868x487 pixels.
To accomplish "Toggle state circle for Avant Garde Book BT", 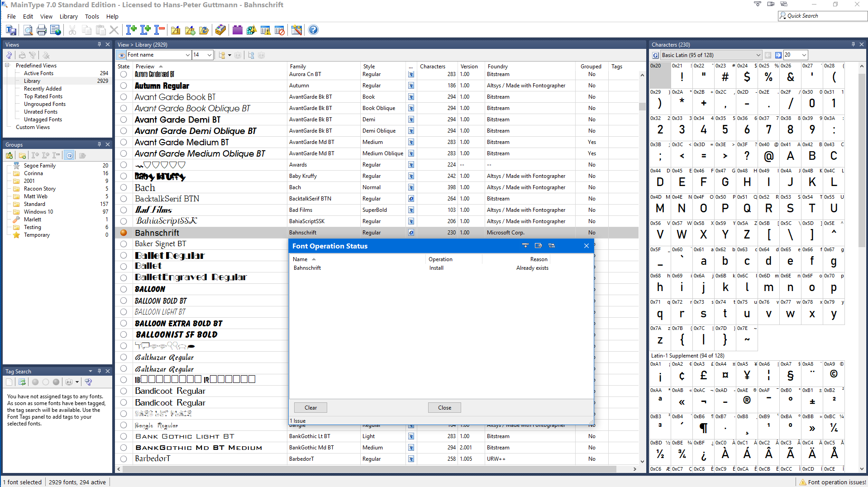I will [124, 97].
